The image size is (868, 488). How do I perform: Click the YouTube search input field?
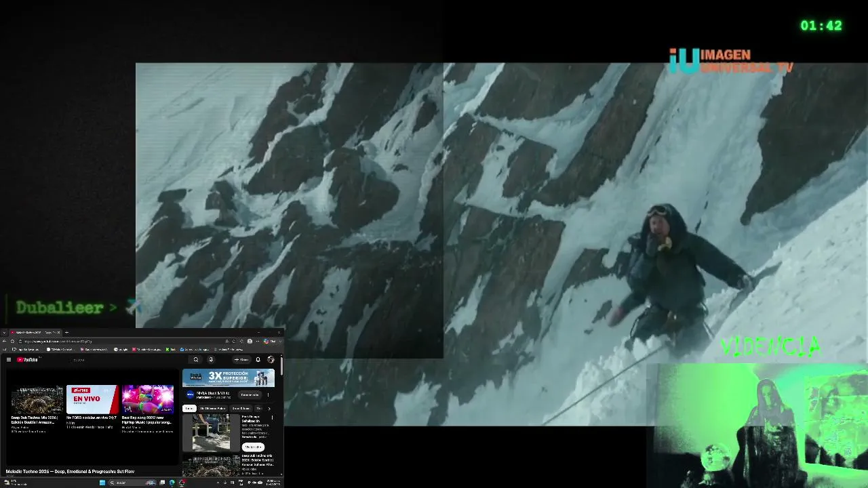129,360
